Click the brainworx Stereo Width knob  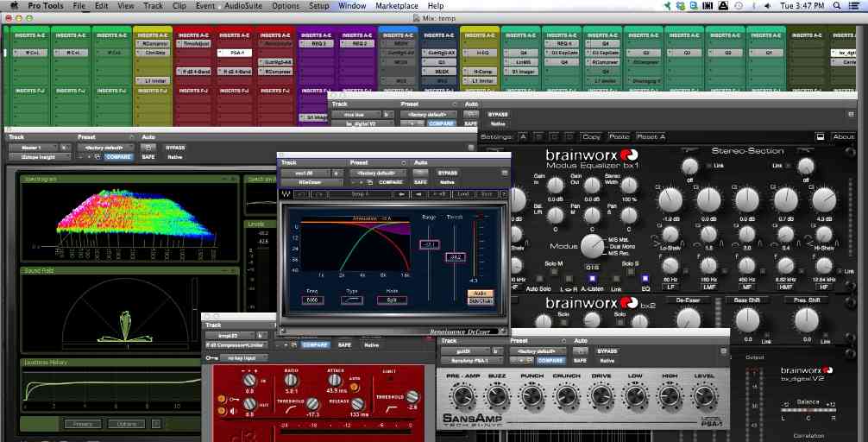(629, 186)
